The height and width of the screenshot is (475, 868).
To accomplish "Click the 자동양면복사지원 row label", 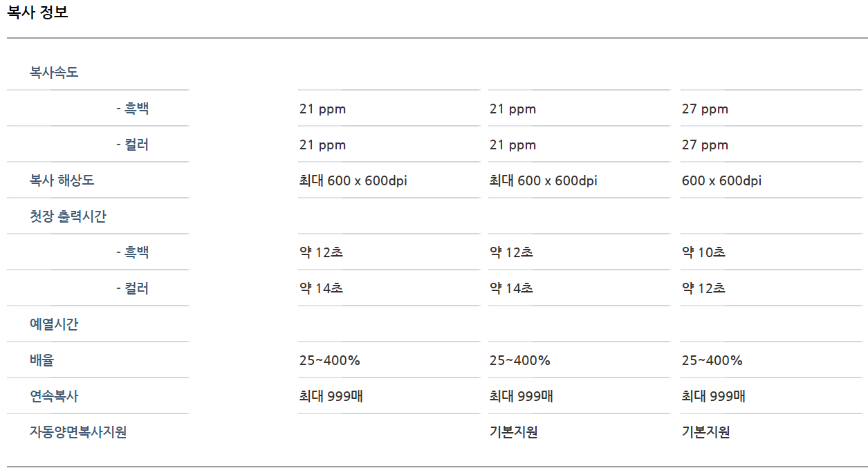I will coord(78,432).
